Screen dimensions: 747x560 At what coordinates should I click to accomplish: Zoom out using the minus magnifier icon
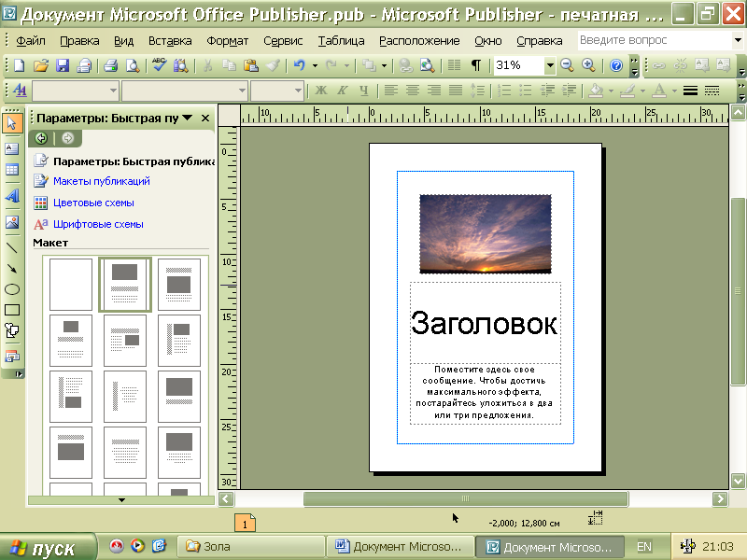(567, 65)
